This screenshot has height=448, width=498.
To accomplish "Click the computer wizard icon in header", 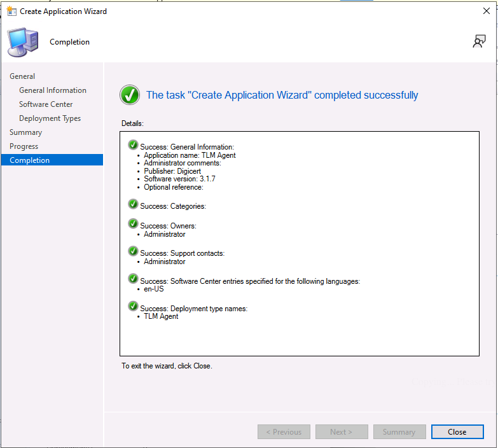I will [x=22, y=42].
